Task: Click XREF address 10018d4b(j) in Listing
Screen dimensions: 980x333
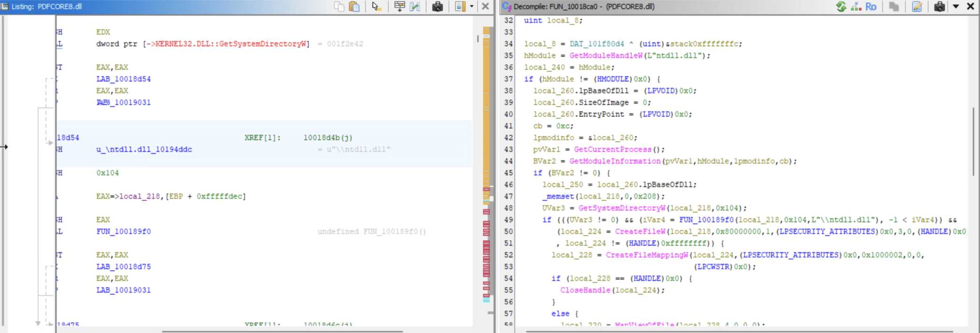Action: pos(327,138)
